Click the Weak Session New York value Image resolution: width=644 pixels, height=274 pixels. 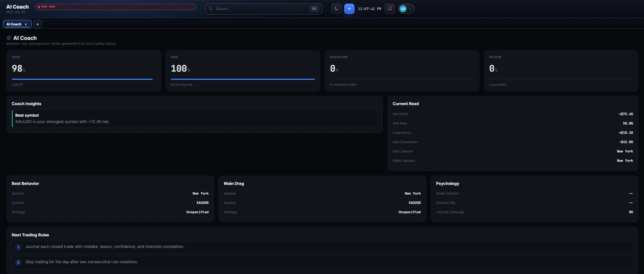point(625,161)
